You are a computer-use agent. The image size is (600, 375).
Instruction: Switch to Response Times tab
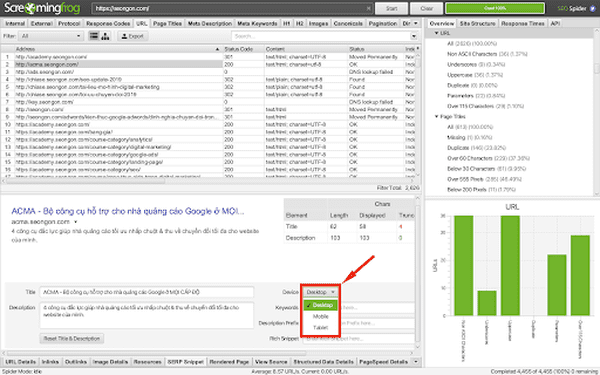pyautogui.click(x=523, y=23)
